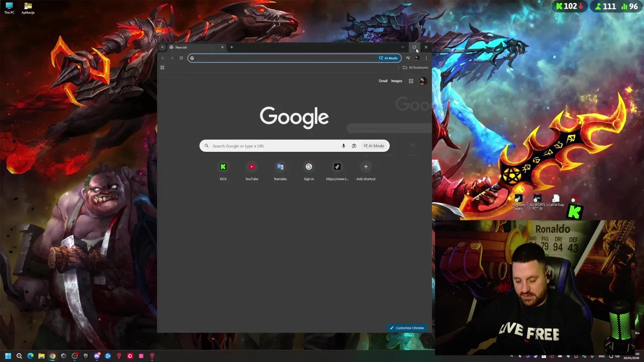The height and width of the screenshot is (362, 644).
Task: Open File Explorer from taskbar
Action: tap(41, 356)
